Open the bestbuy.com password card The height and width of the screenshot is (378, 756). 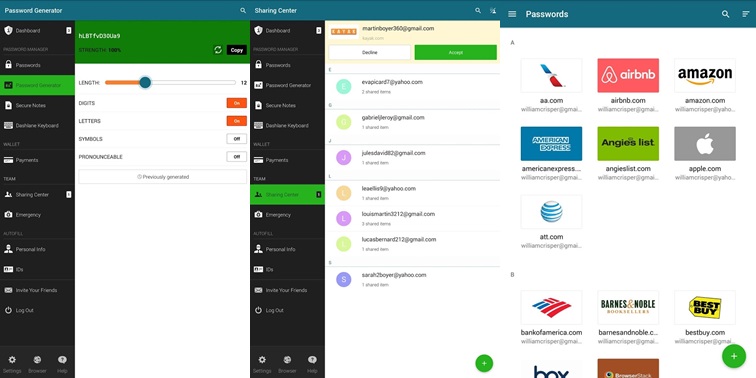tap(705, 318)
